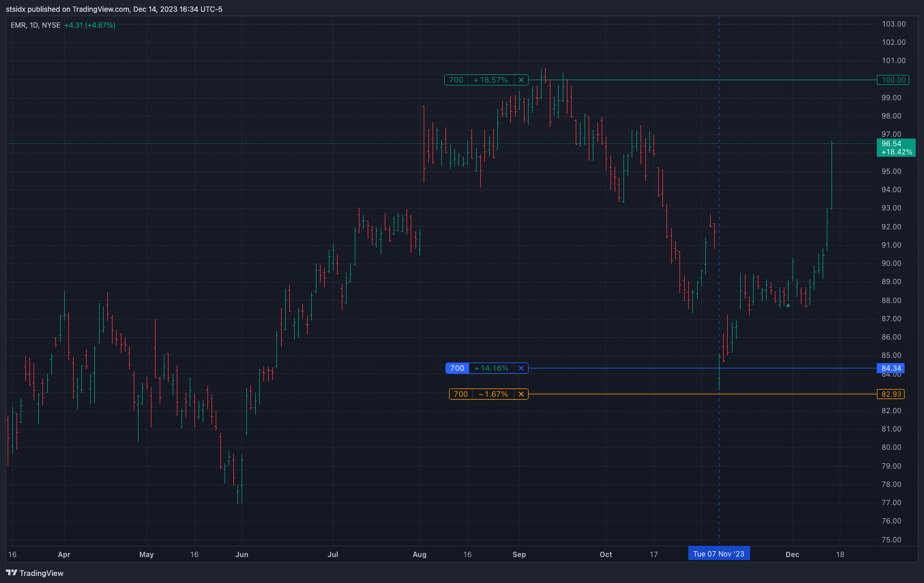The image size is (924, 583).
Task: Close the orange 700 stop-loss order label
Action: pyautogui.click(x=521, y=394)
